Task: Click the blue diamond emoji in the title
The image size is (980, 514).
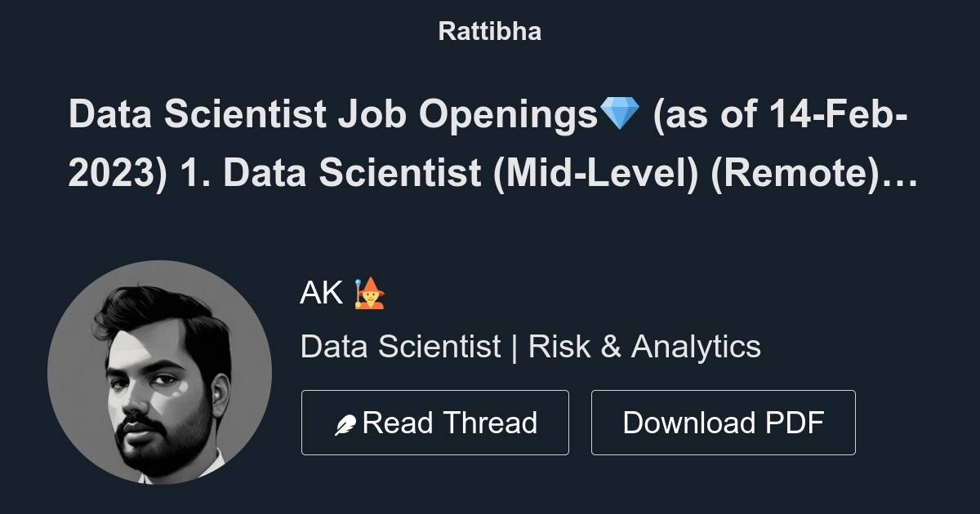Action: (x=620, y=114)
